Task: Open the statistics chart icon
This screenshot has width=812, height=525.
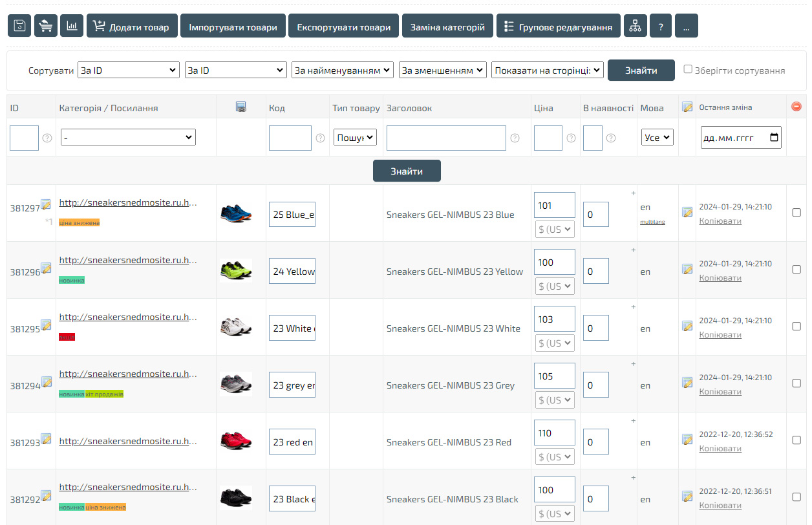Action: pos(72,27)
